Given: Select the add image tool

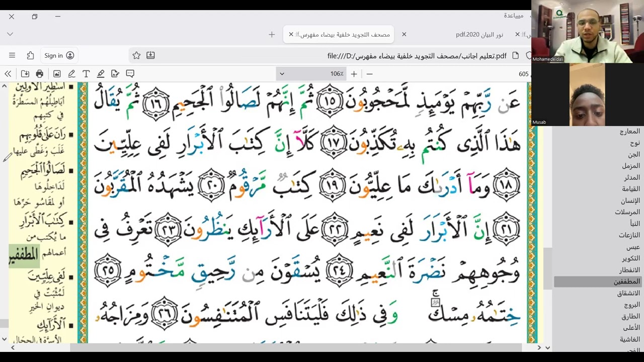Looking at the screenshot, I should coord(57,74).
